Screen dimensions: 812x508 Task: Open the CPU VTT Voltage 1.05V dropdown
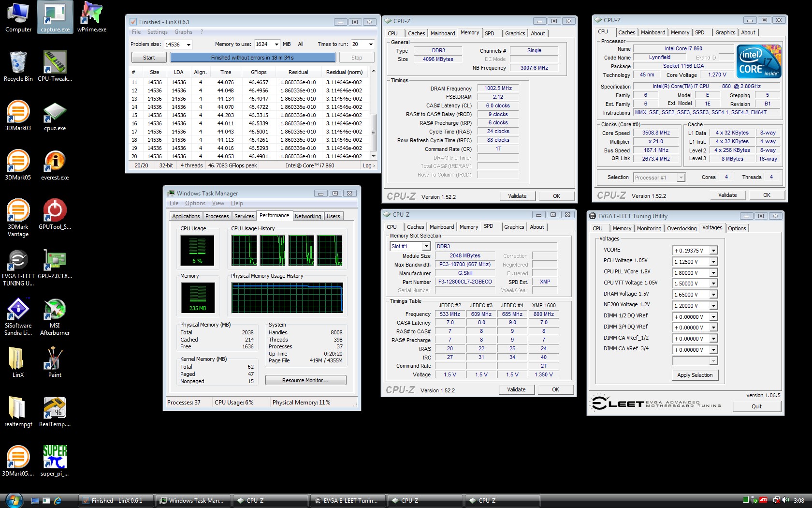click(x=713, y=284)
